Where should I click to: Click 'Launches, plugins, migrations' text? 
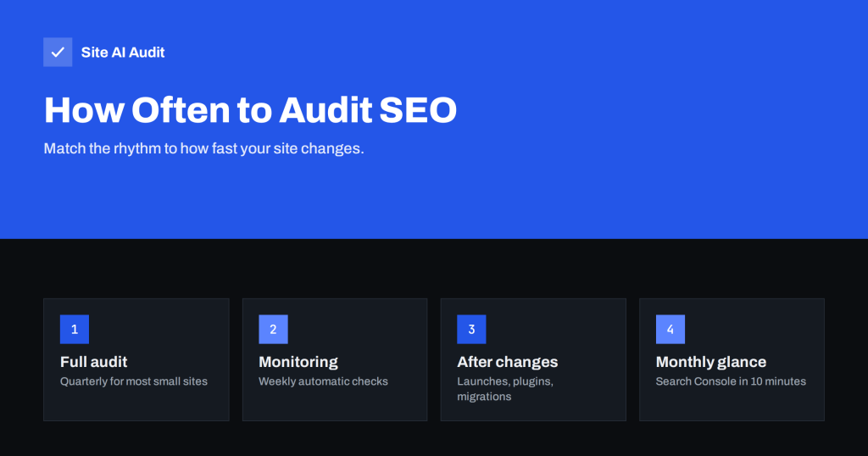click(x=505, y=389)
